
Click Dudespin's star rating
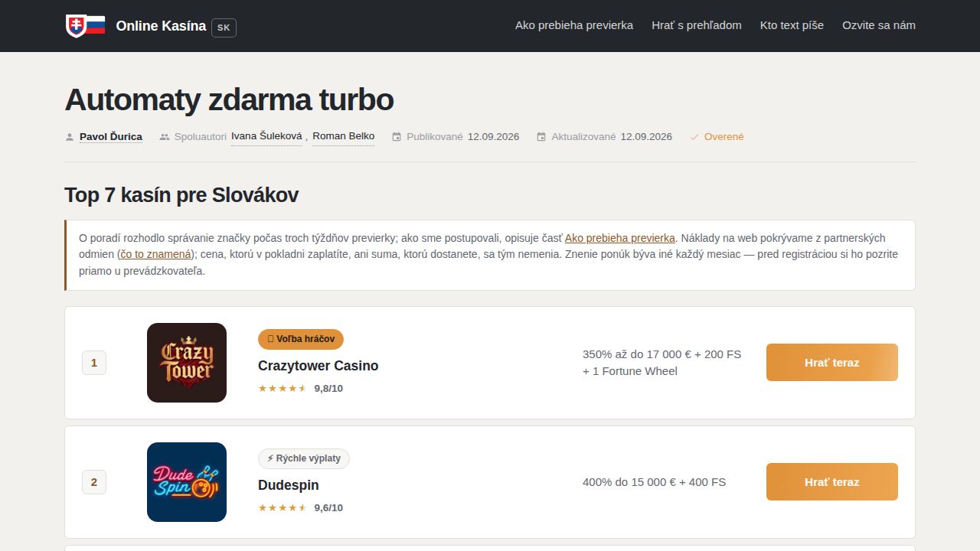(283, 508)
